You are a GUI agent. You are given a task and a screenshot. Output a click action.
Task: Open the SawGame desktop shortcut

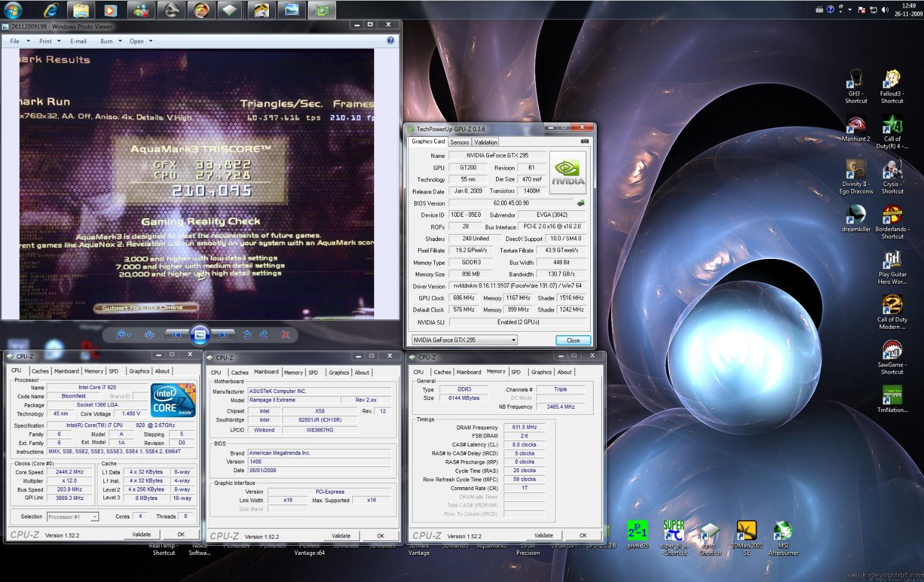892,358
